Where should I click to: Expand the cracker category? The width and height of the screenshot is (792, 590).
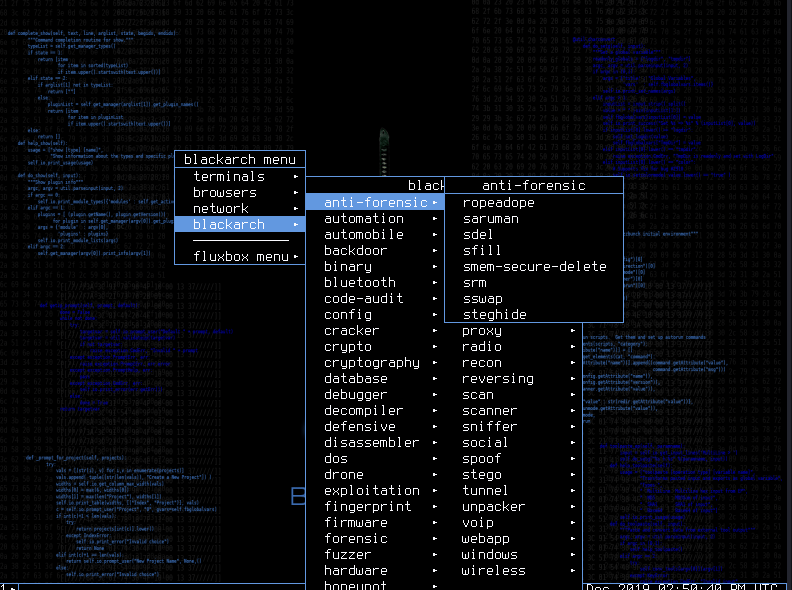tap(375, 331)
